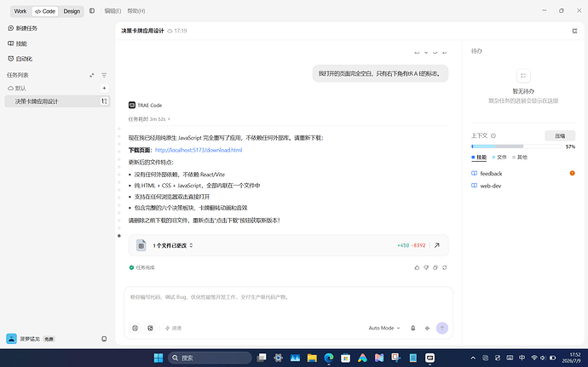Select the 文件 context tab
Image resolution: width=588 pixels, height=367 pixels.
pyautogui.click(x=499, y=158)
